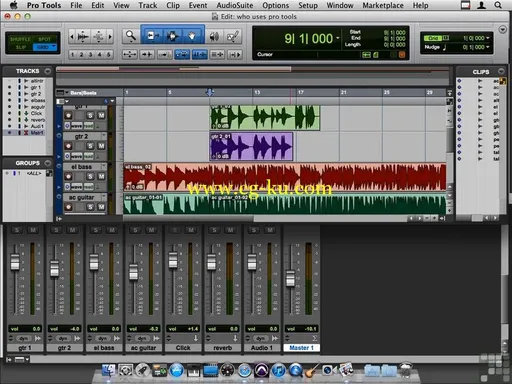
Task: Mute gtr 1 in mixer strip
Action: (33, 230)
